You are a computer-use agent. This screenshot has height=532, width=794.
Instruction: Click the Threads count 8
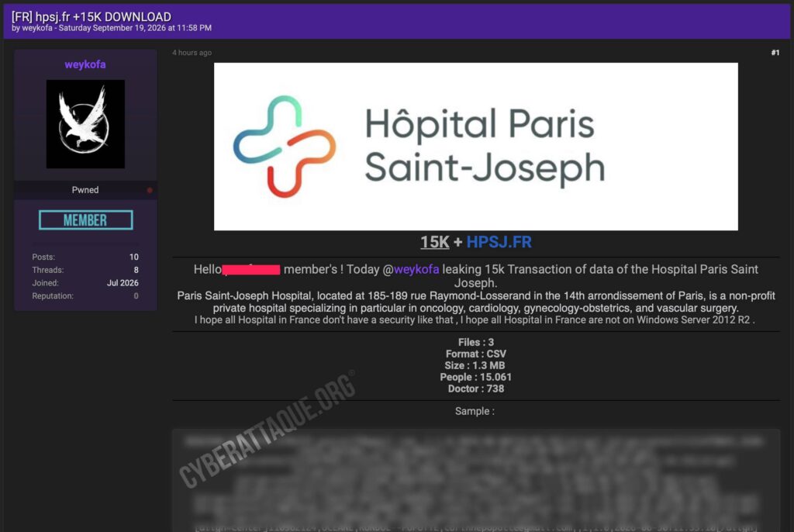[x=136, y=270]
